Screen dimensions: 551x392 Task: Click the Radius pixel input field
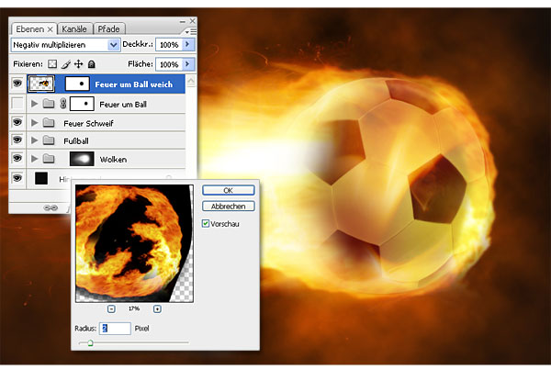pyautogui.click(x=116, y=329)
